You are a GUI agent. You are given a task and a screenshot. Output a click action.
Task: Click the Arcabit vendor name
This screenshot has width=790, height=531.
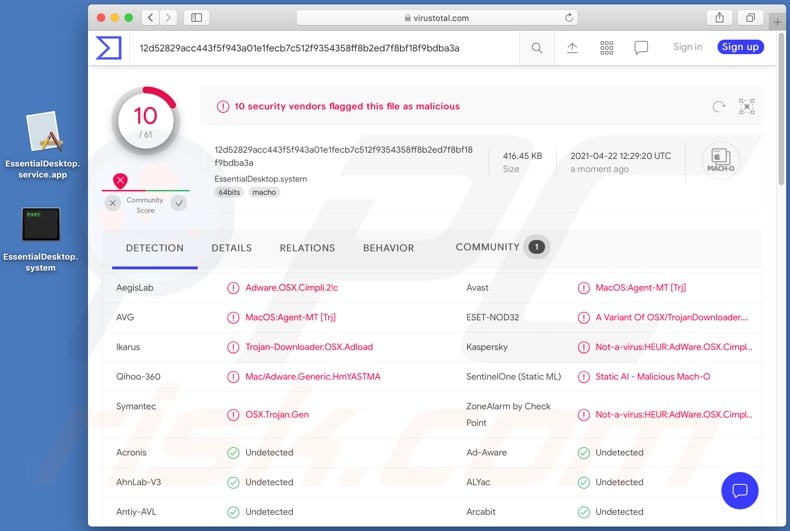tap(481, 512)
